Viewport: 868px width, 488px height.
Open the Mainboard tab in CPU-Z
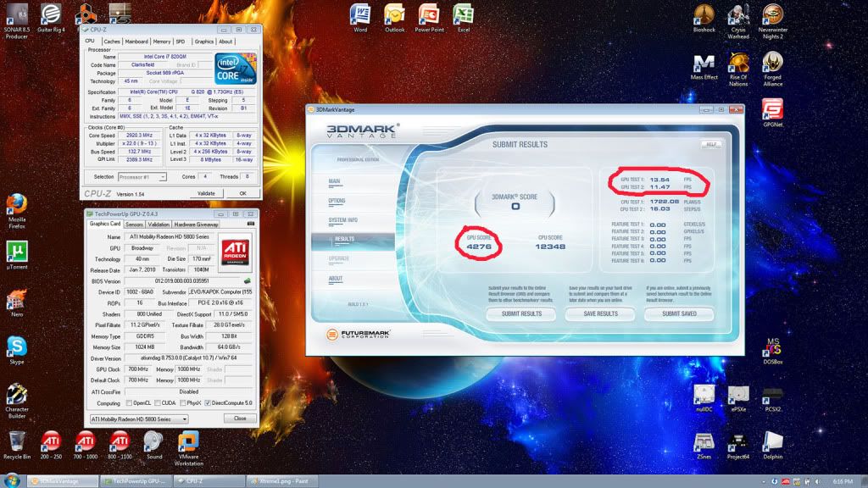pos(136,42)
